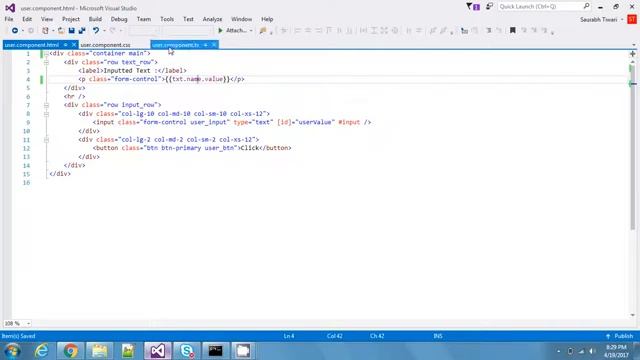640x360 pixels.
Task: Open the document tabs overflow dropdown arrow
Action: coord(633,45)
